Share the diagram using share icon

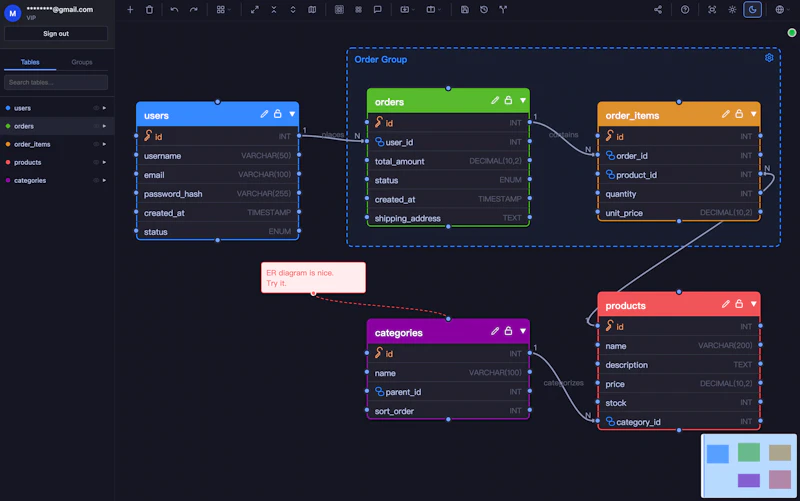point(658,10)
